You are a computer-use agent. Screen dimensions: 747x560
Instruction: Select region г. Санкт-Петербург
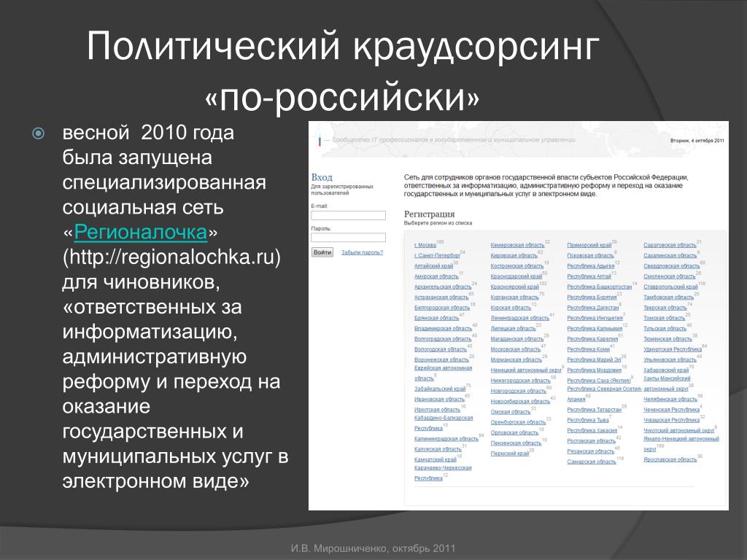(x=437, y=256)
